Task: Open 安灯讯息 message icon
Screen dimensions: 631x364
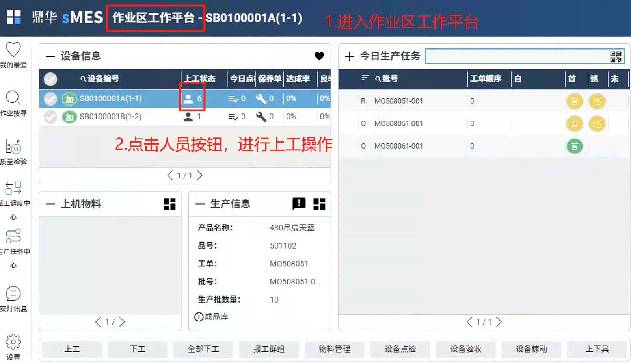Action: point(13,293)
